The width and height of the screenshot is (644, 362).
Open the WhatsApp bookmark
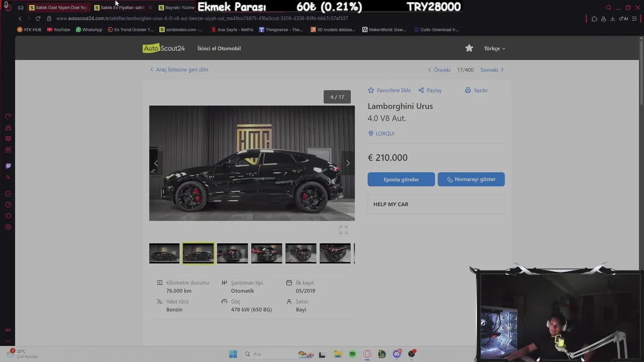89,30
